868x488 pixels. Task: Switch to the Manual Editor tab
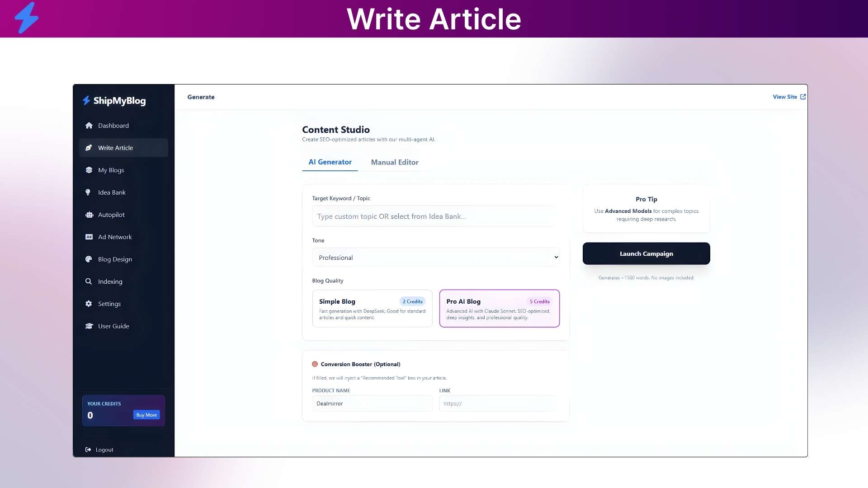[x=394, y=162]
